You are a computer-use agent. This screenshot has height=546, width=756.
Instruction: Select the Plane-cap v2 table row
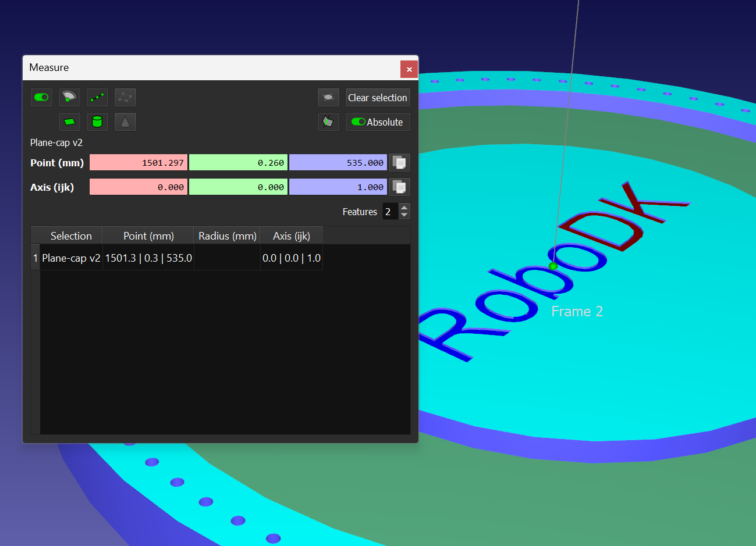(x=71, y=258)
